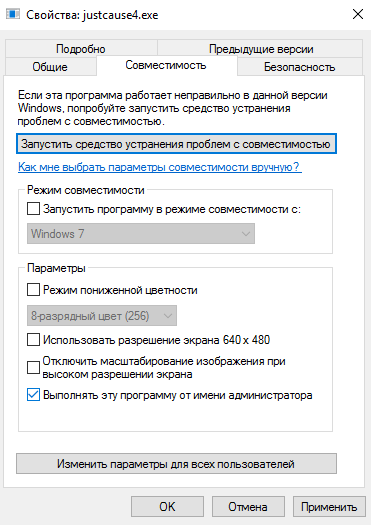The width and height of the screenshot is (371, 525).
Task: Open link Как мне выбрать параметры совместимости вручную
Action: 160,167
